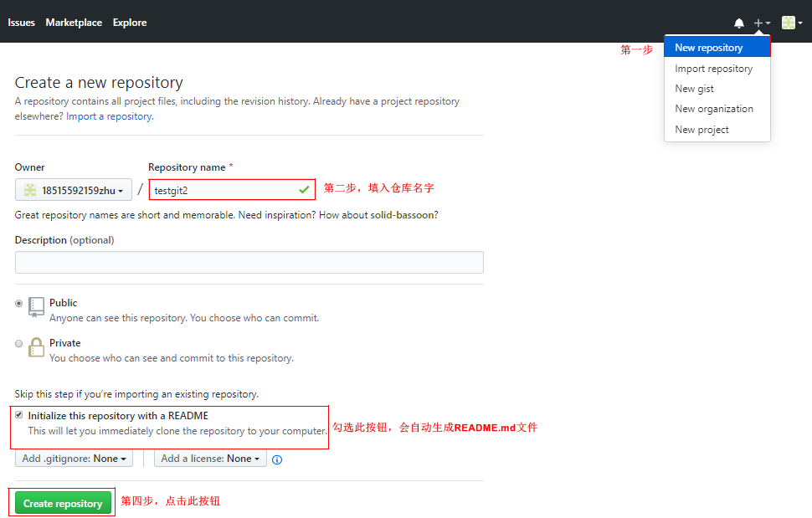
Task: Expand the Owner 18515592159zhu dropdown
Action: tap(74, 190)
